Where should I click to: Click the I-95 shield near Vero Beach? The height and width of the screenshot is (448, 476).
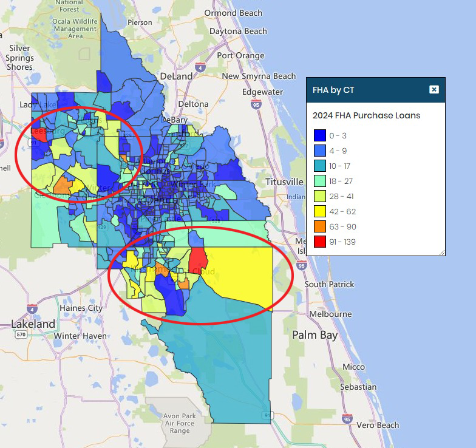[x=347, y=419]
